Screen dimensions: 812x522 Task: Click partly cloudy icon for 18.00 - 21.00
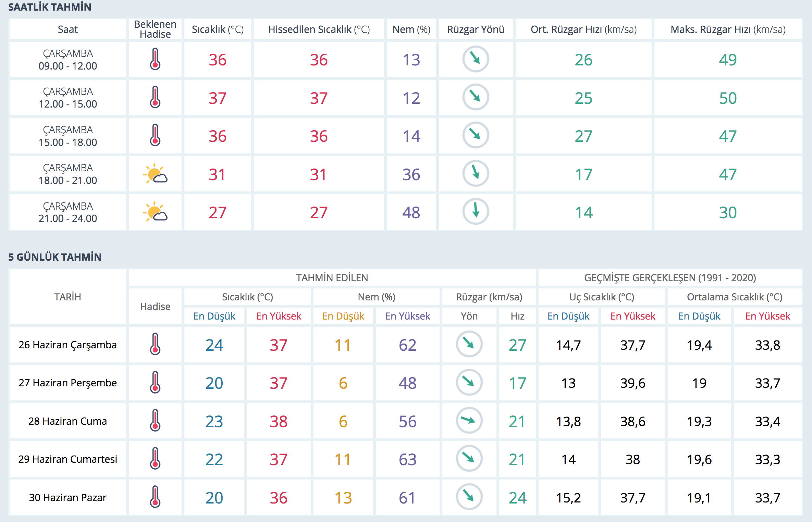point(155,174)
